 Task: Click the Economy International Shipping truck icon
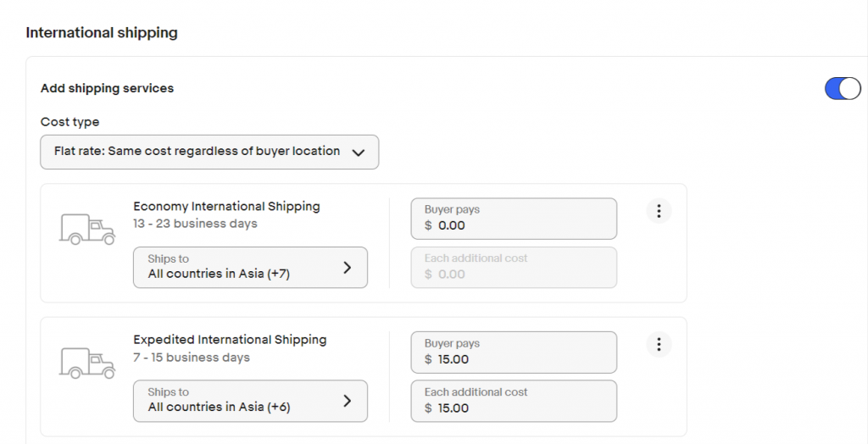coord(86,229)
